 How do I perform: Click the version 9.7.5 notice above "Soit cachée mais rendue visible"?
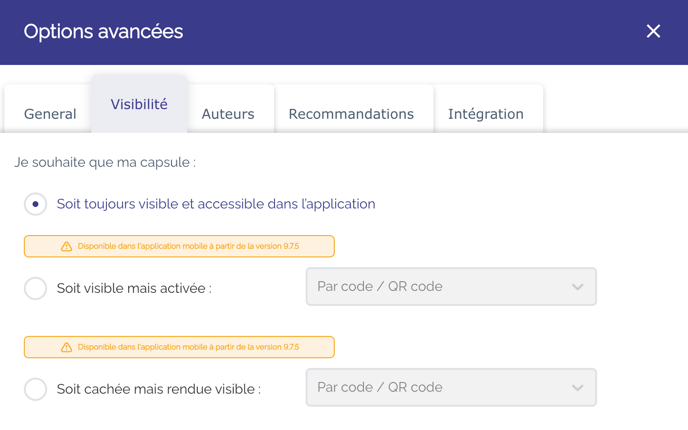188,347
